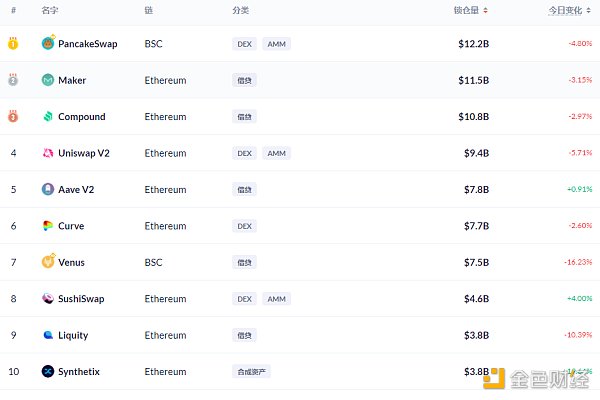Select the 名字 column header
The image size is (600, 400).
click(x=50, y=10)
